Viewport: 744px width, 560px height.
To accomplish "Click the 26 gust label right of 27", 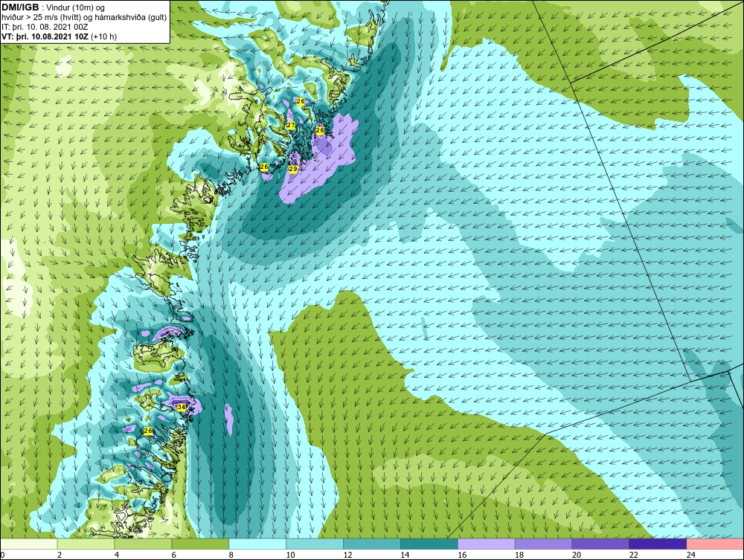I will [320, 130].
